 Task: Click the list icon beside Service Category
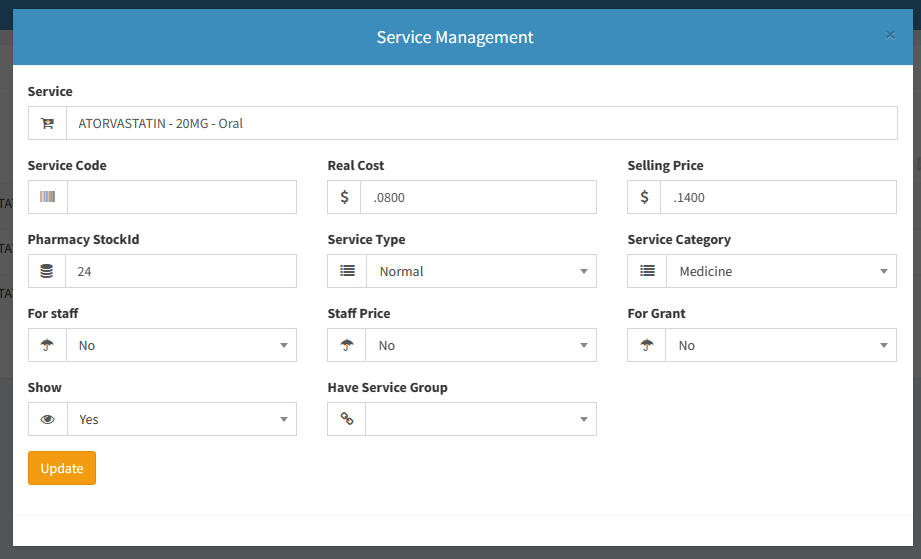[647, 272]
